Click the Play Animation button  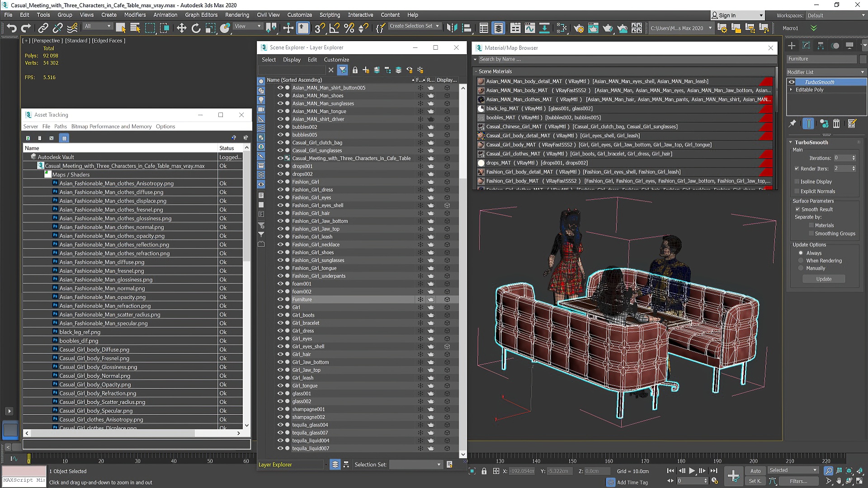(x=692, y=471)
